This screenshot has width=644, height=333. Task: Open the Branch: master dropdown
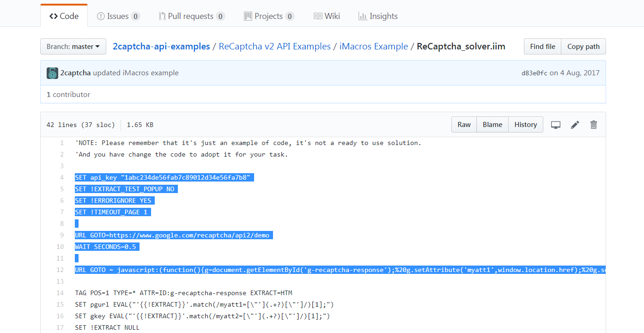[73, 46]
